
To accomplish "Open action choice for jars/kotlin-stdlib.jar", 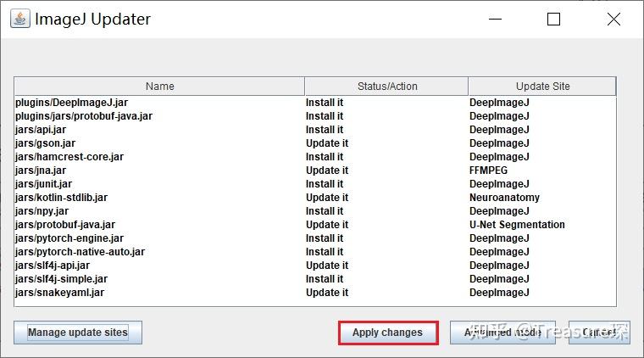I will pos(326,198).
